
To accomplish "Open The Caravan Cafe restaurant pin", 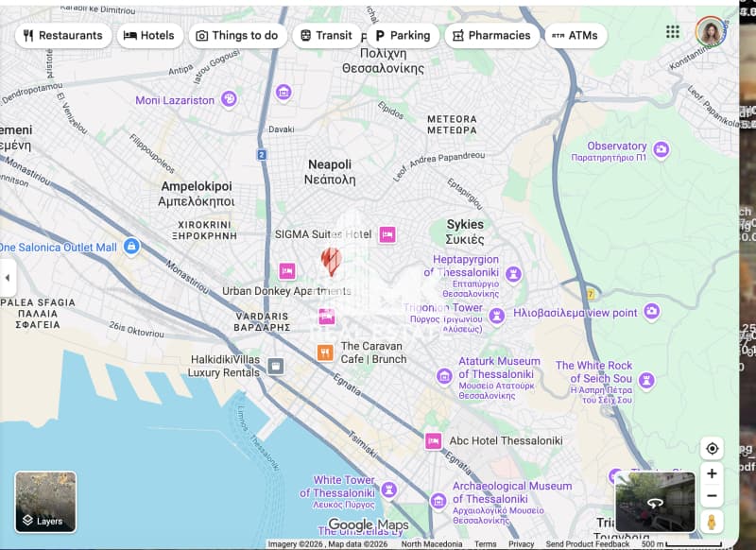I will pyautogui.click(x=325, y=352).
